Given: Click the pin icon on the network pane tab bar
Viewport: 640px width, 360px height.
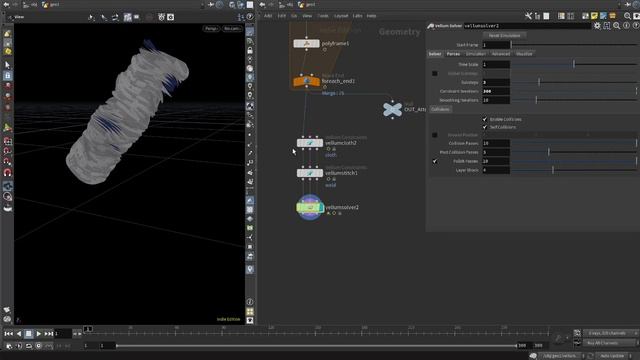Looking at the screenshot, I should (x=628, y=4).
